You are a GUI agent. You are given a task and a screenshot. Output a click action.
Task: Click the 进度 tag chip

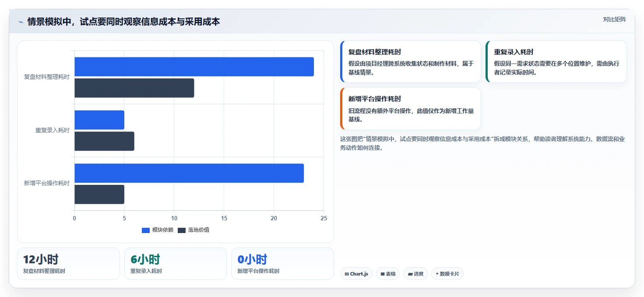415,274
